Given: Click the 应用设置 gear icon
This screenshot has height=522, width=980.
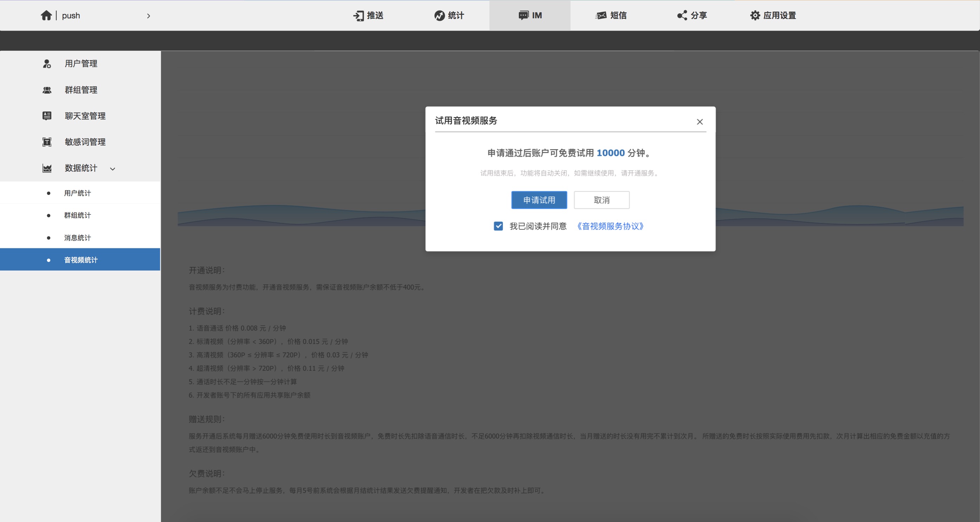Looking at the screenshot, I should click(755, 15).
